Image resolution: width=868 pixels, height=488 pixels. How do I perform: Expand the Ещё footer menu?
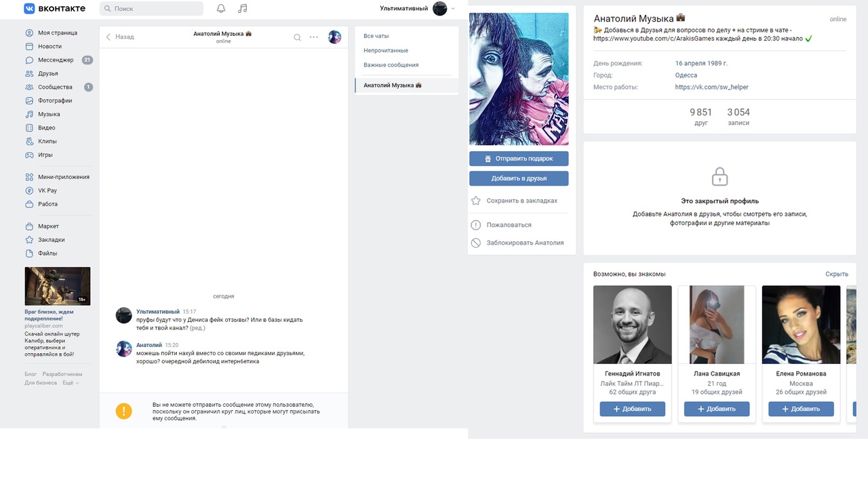(x=71, y=383)
